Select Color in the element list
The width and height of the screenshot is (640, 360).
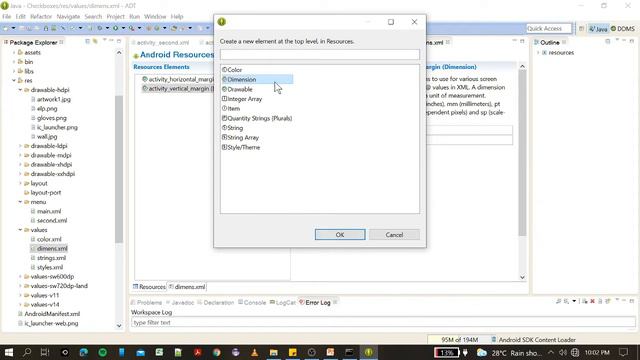pyautogui.click(x=234, y=70)
